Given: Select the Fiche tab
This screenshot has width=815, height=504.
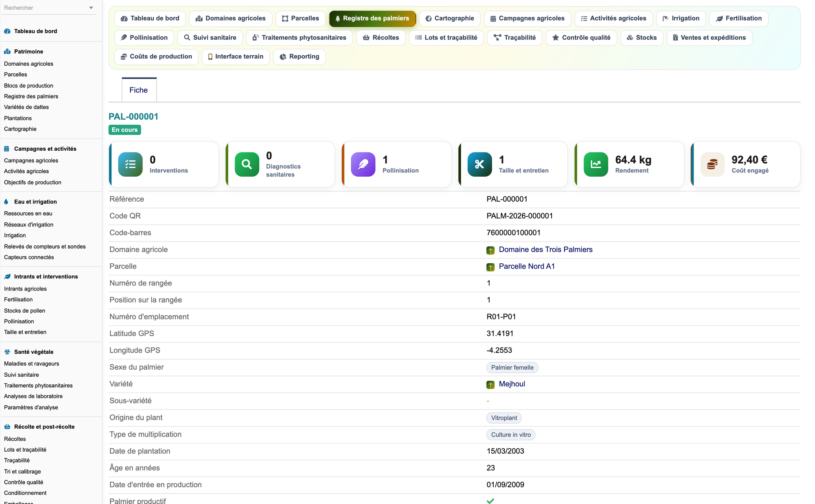Looking at the screenshot, I should 139,90.
